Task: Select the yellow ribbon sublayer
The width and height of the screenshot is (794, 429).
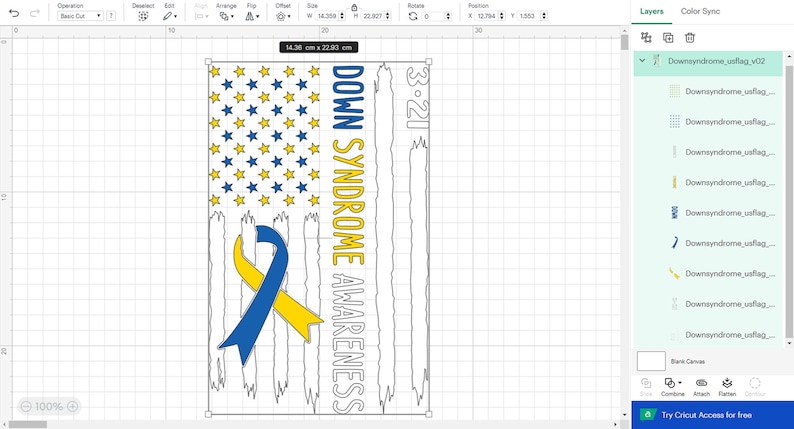Action: tap(708, 274)
